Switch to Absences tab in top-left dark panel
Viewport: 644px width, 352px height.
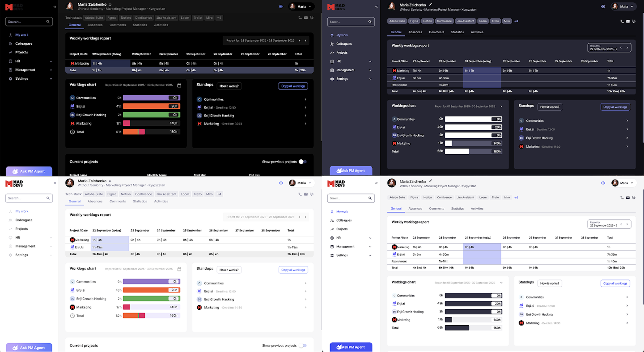(95, 25)
